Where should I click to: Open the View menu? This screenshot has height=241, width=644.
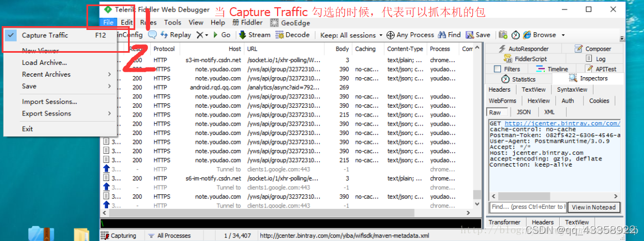point(196,23)
